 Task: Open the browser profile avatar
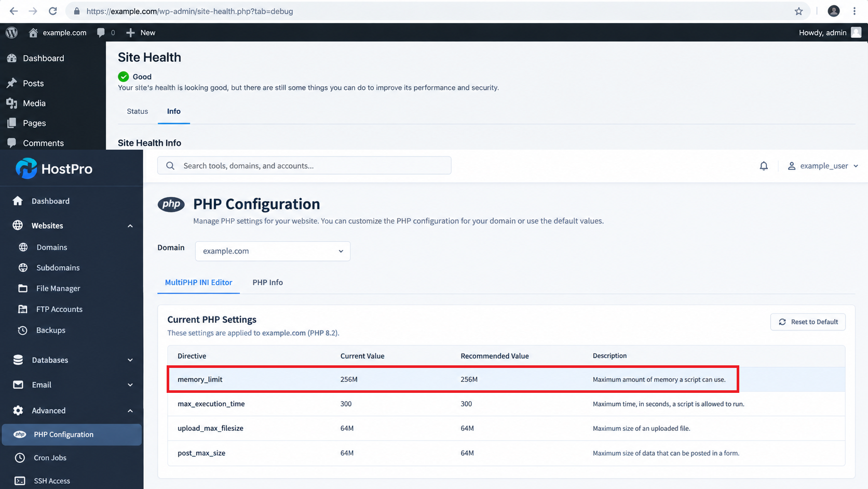(834, 11)
